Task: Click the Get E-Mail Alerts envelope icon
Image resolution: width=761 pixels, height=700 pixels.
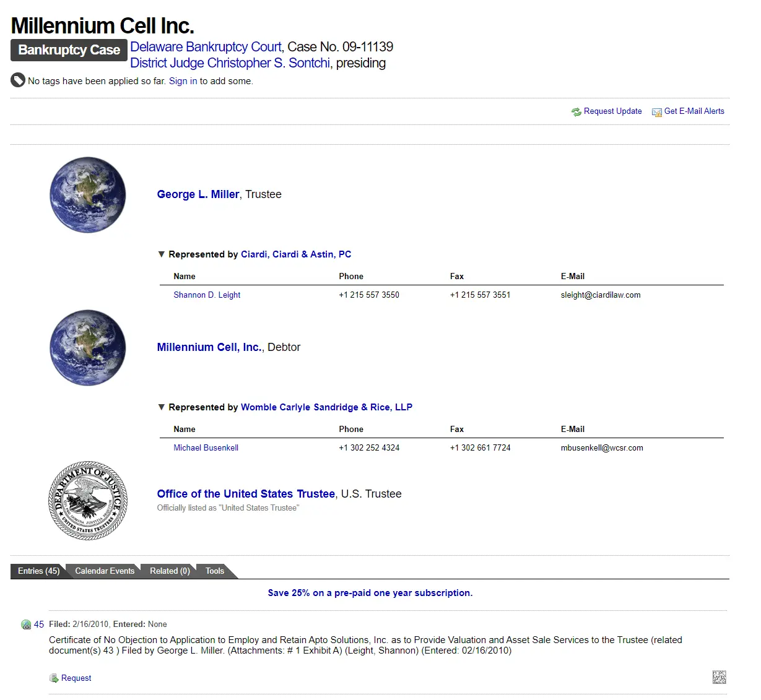Action: tap(656, 112)
